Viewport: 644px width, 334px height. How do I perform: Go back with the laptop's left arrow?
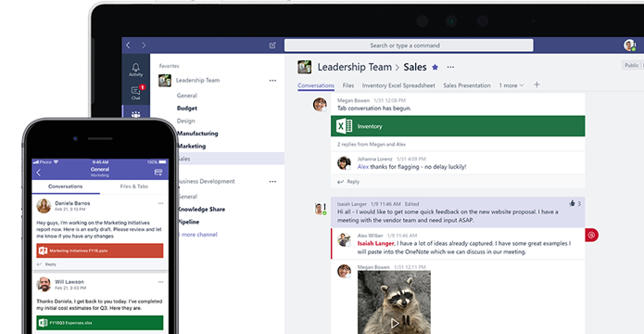click(128, 45)
